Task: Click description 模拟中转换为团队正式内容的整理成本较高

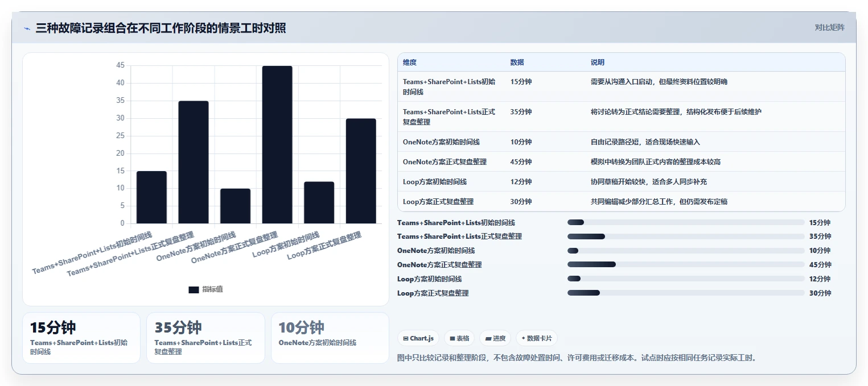Action: [656, 162]
